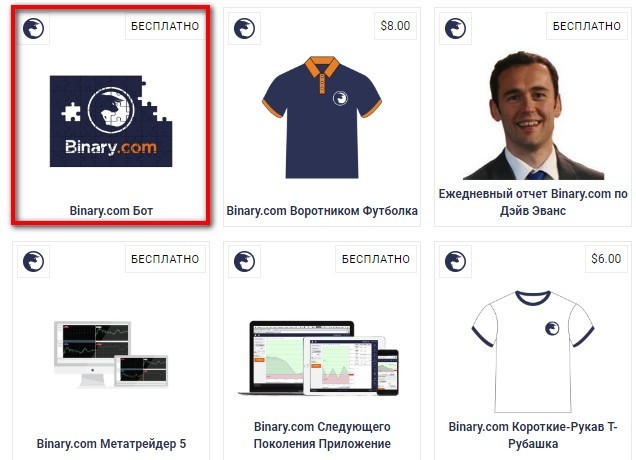Click the bull logo icon on Следующего Поколения Приложение card
Viewport: 636px width, 460px height.
pyautogui.click(x=245, y=261)
